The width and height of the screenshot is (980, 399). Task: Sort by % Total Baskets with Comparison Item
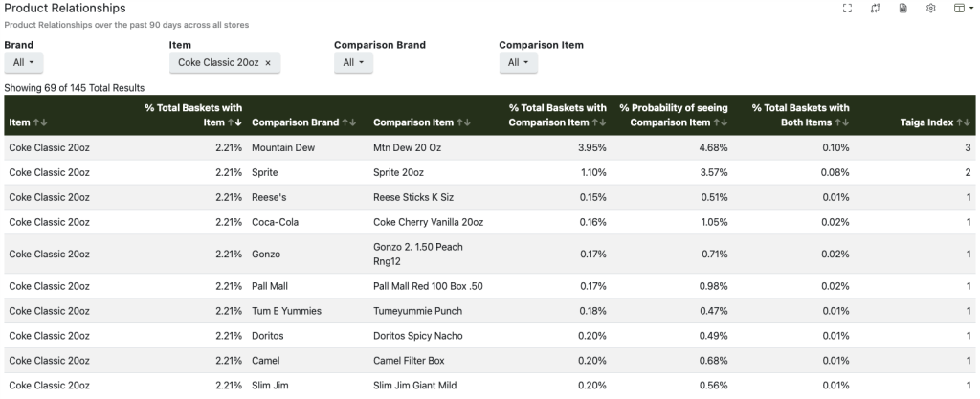599,122
